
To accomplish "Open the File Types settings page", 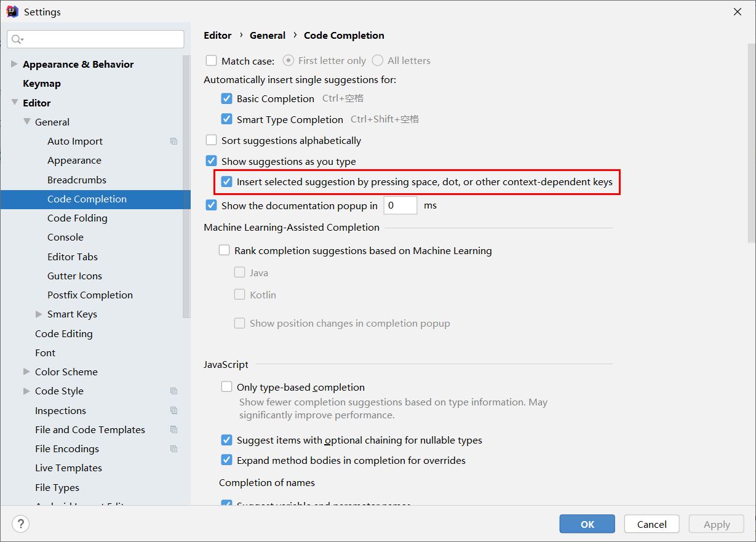I will (x=57, y=488).
